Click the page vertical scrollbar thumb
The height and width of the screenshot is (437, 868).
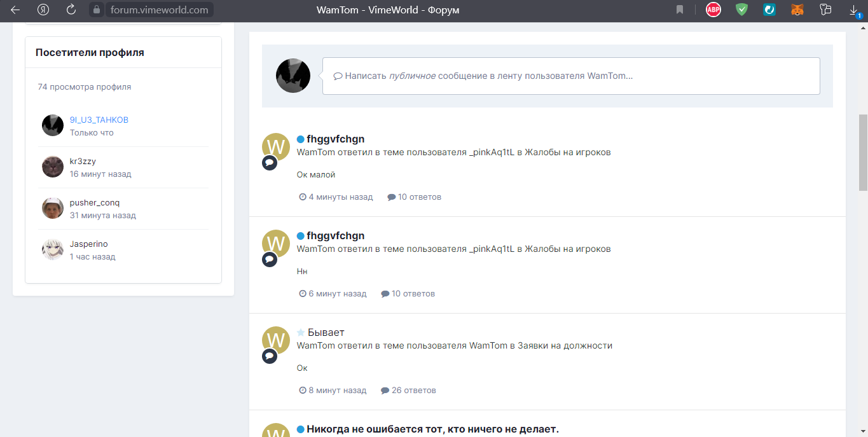coord(863,153)
